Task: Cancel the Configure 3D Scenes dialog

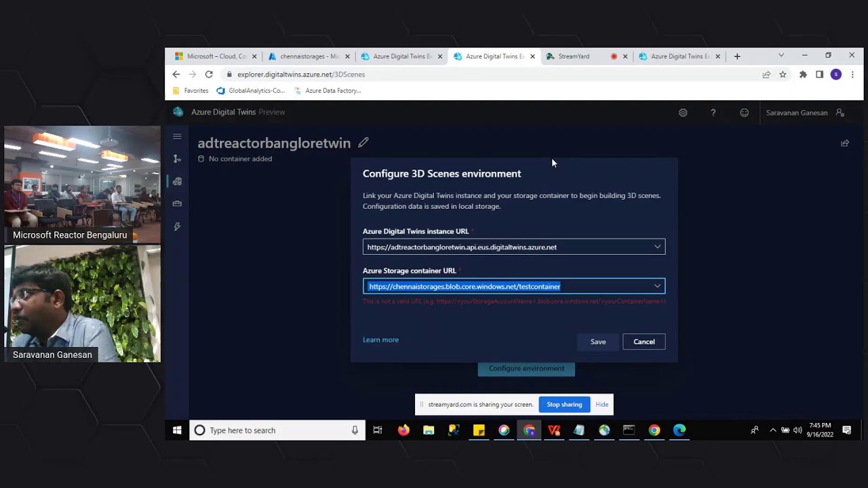Action: (x=644, y=342)
